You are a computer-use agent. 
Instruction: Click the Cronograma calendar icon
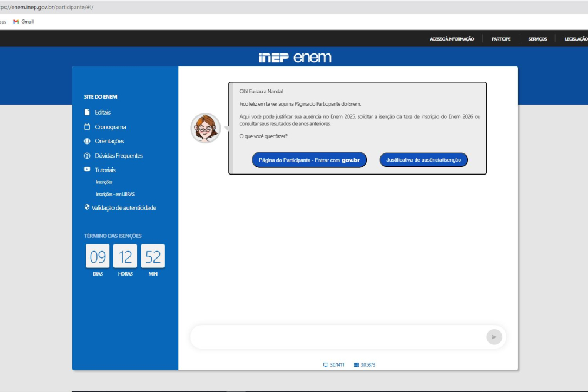tap(87, 127)
